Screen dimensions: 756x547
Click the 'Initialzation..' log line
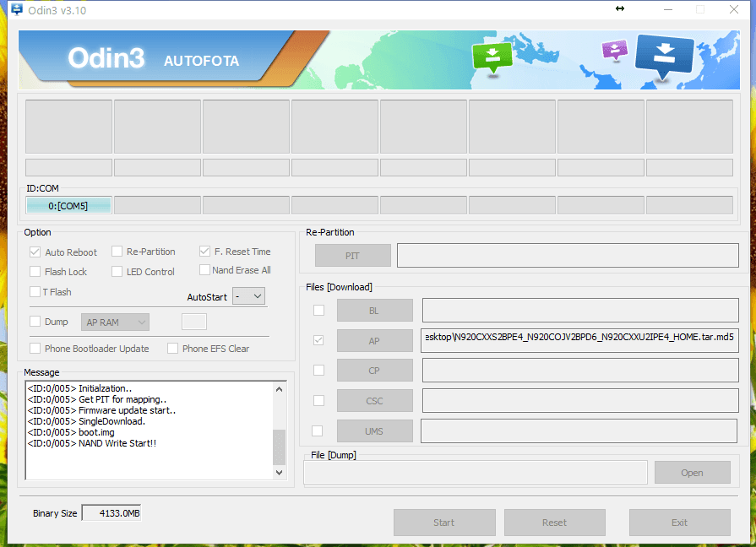click(79, 388)
